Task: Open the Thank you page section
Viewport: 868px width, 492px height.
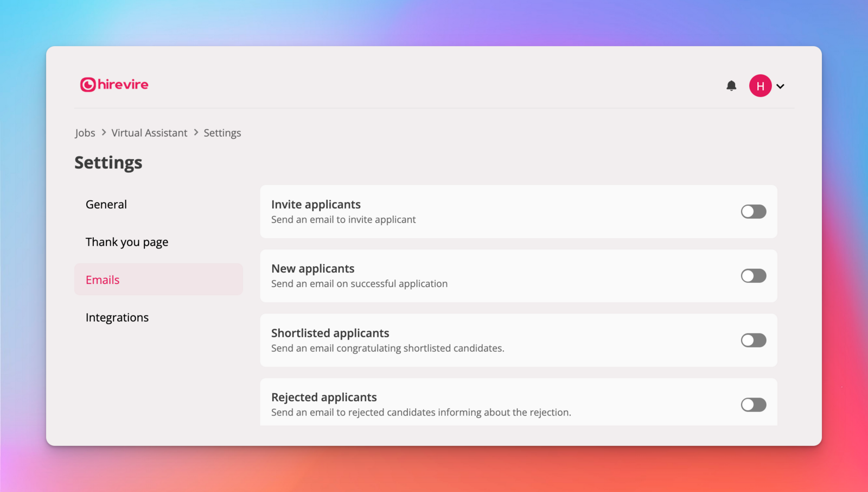Action: [127, 242]
